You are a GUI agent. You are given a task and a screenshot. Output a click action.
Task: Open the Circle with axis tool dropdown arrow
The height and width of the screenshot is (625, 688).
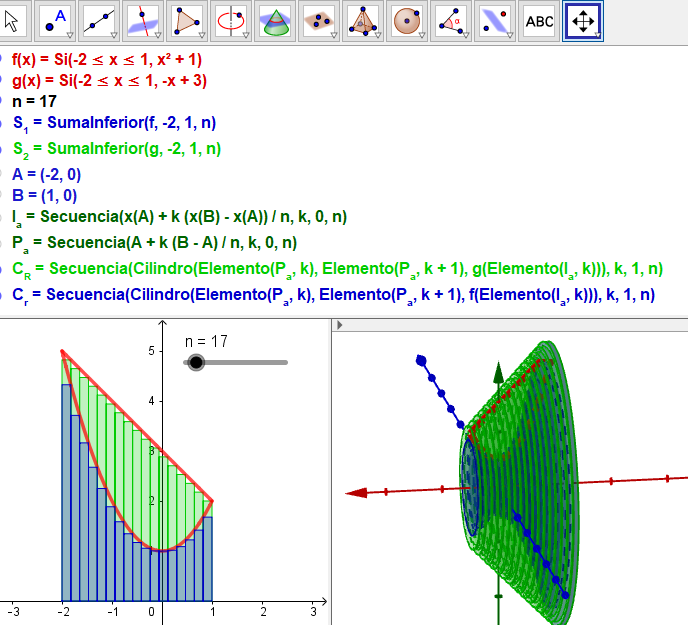(245, 35)
